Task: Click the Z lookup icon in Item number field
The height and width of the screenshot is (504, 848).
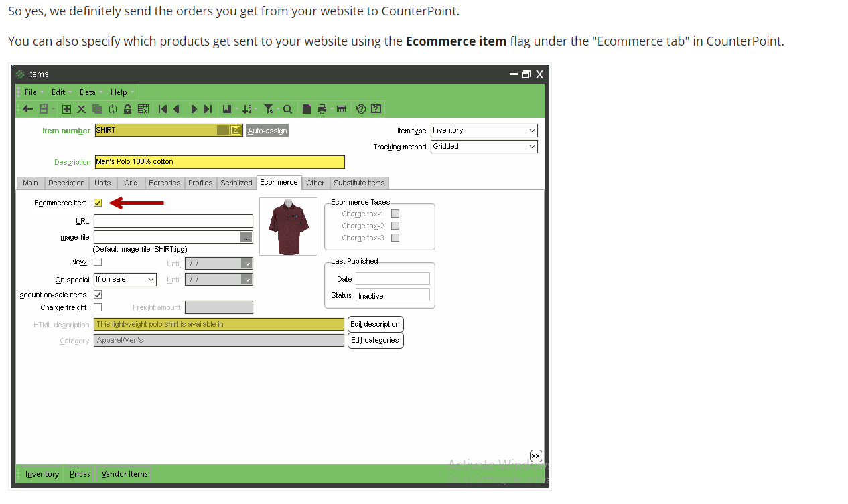Action: [236, 131]
